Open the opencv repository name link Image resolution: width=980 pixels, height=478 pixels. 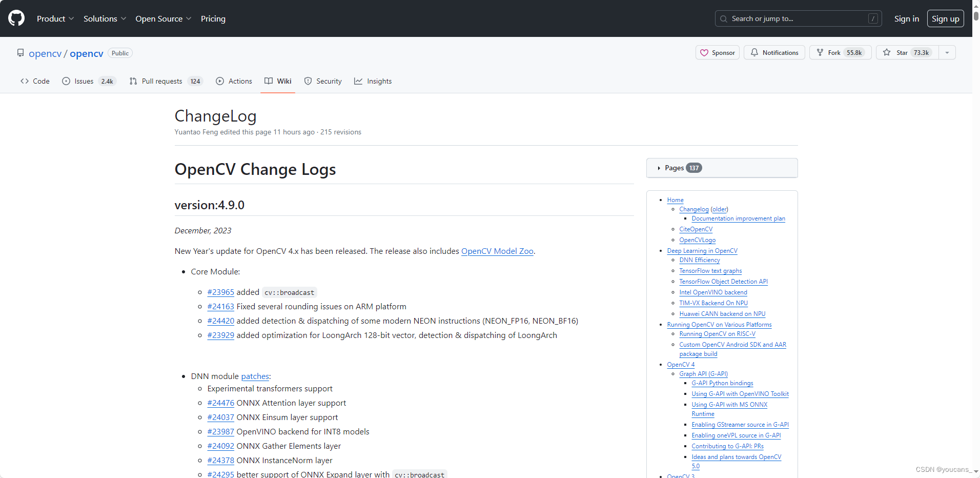click(87, 53)
